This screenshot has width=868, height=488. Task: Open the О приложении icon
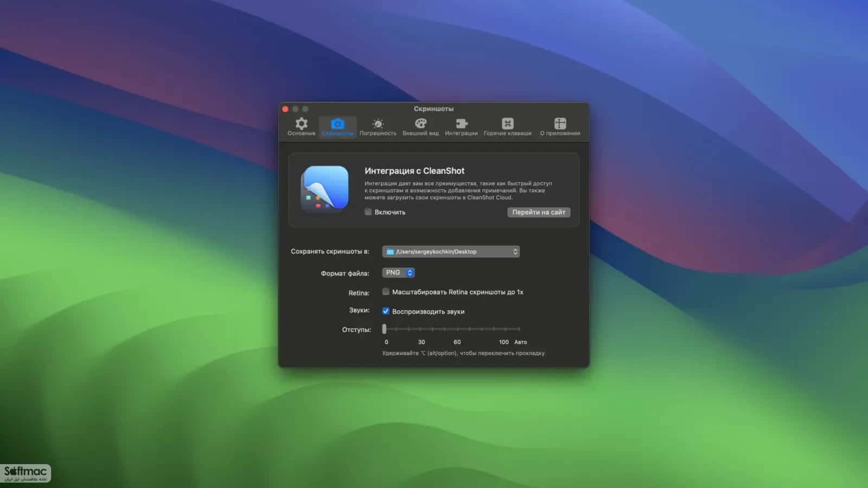[x=560, y=124]
